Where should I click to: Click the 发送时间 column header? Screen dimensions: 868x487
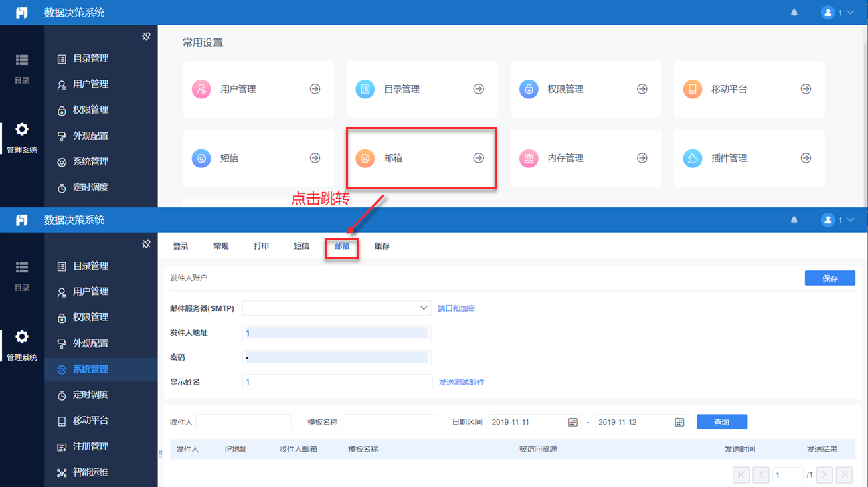point(740,449)
